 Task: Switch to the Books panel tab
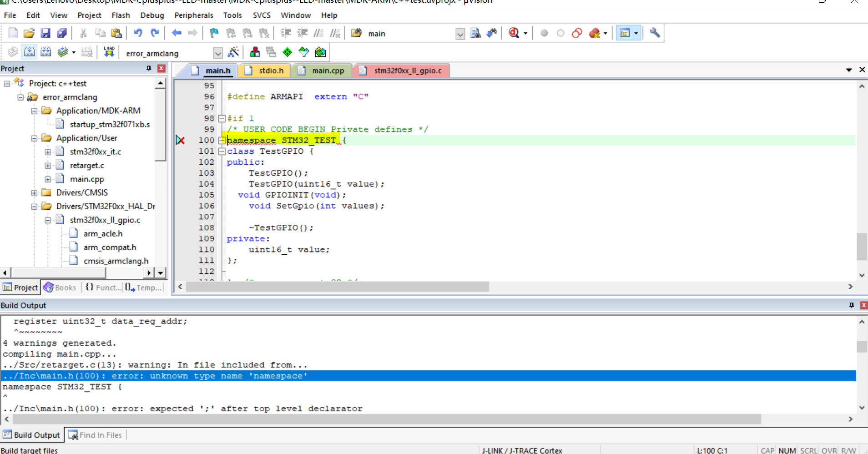(60, 287)
